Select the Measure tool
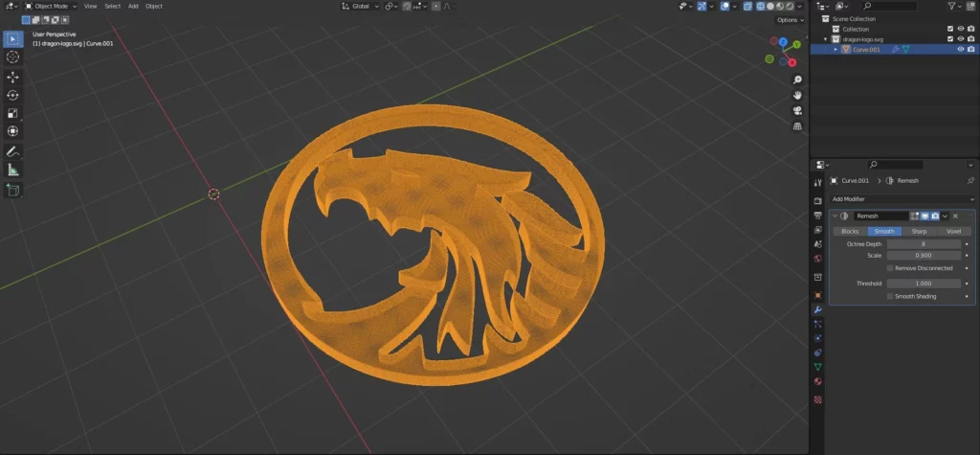980x455 pixels. click(11, 170)
